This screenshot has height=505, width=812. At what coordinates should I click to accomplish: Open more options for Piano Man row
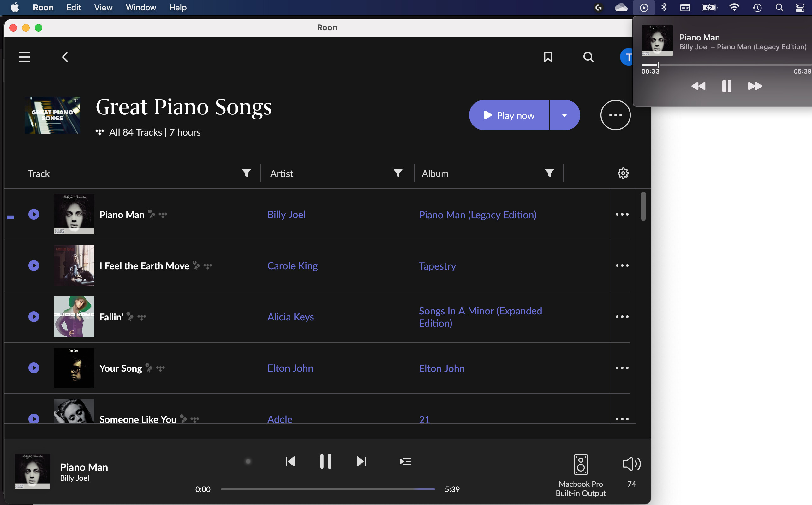pyautogui.click(x=622, y=214)
